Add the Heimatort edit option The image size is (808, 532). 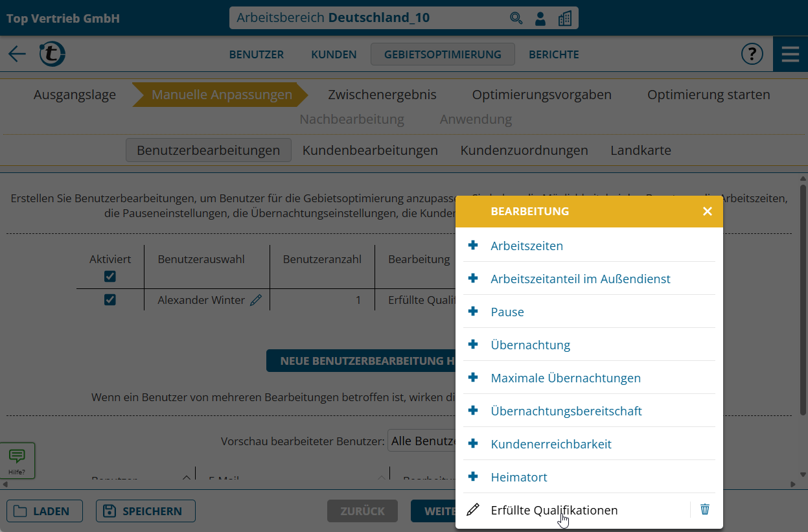(518, 477)
